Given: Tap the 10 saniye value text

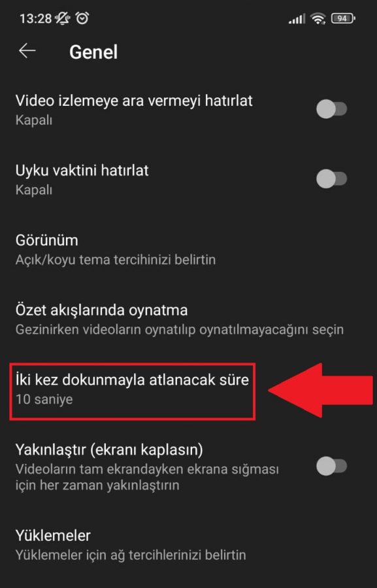Looking at the screenshot, I should pyautogui.click(x=44, y=399).
